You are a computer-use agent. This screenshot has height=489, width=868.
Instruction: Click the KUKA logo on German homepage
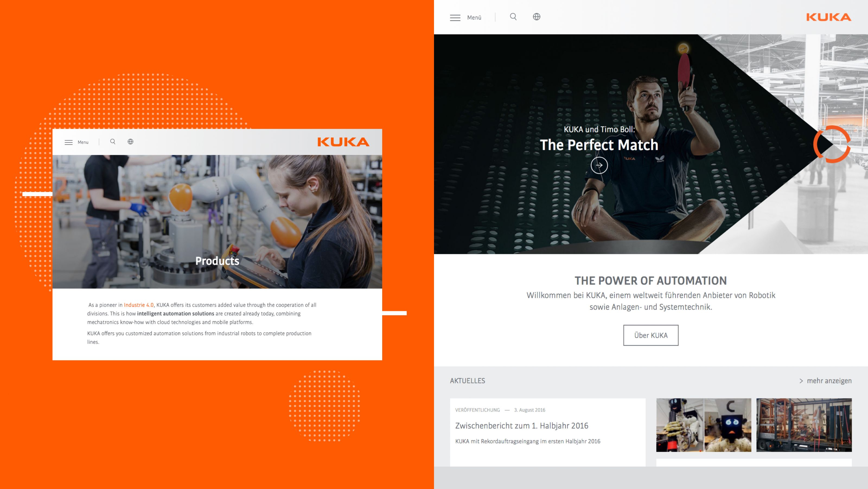pos(829,17)
